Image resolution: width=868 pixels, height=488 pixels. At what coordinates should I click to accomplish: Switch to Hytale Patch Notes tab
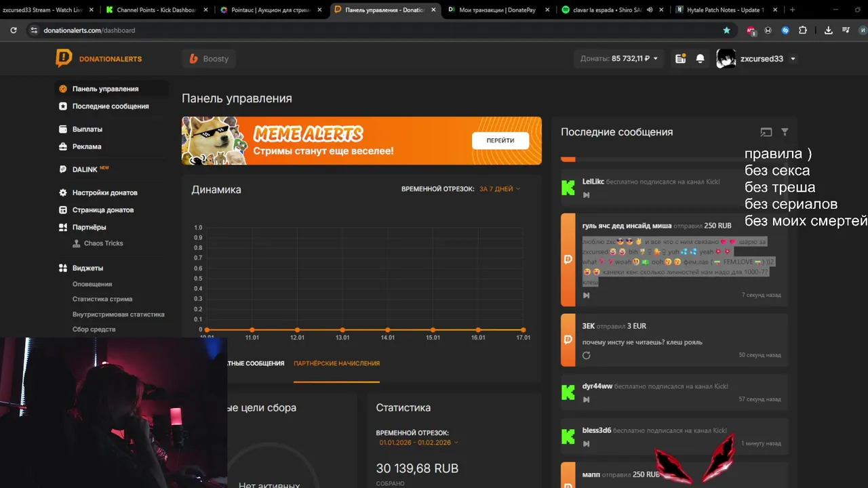(x=727, y=10)
